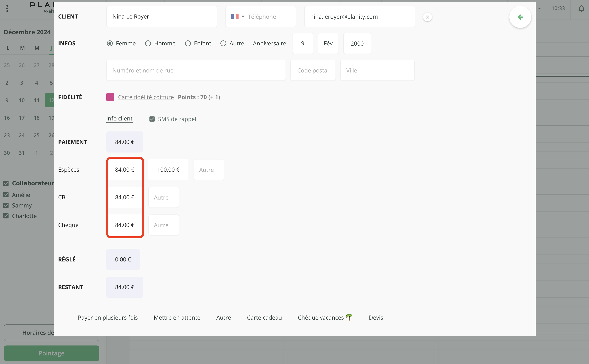Click the Numéro et nom de rue field
The height and width of the screenshot is (364, 589).
[196, 70]
